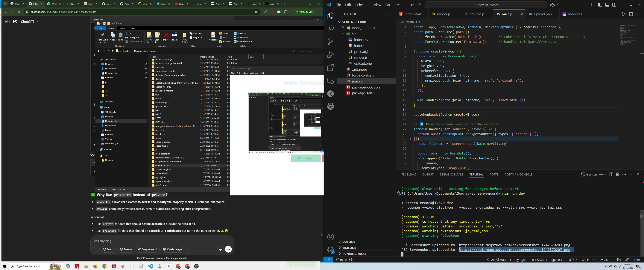
Task: Click the Kill Terminal trash icon
Action: tap(617, 175)
